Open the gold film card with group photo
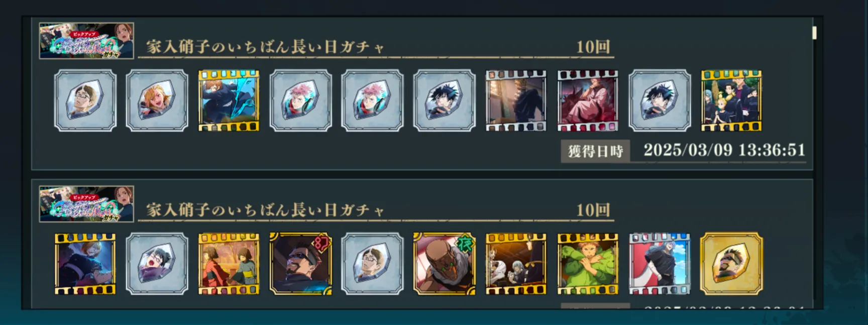 tap(731, 100)
